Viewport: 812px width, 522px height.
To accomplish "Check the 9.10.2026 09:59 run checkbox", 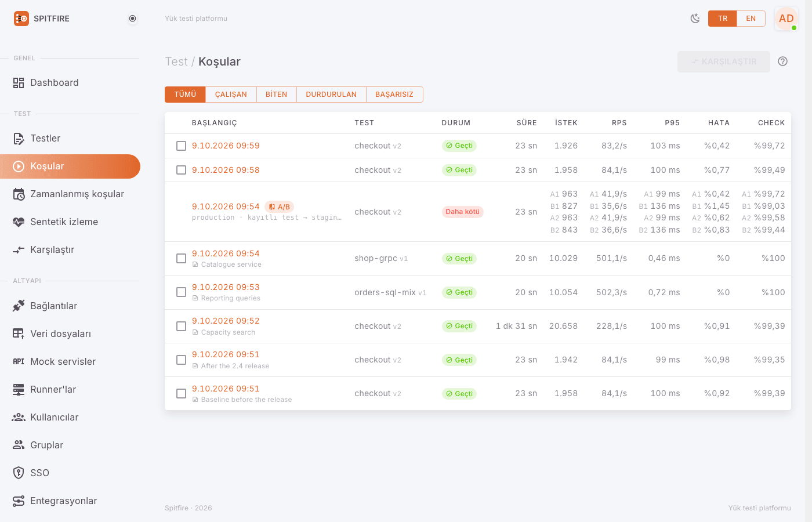I will [x=182, y=146].
